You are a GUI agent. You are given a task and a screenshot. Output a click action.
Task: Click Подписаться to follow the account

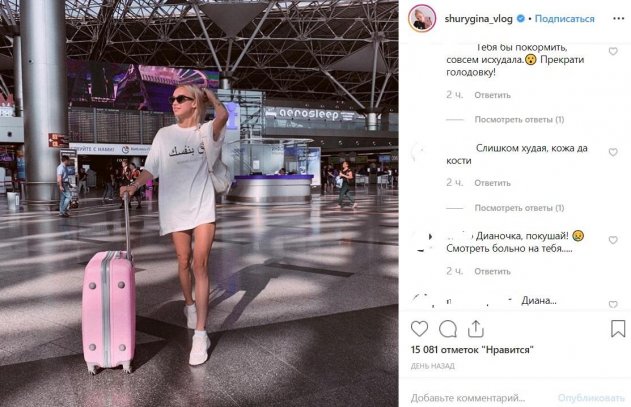[x=564, y=19]
